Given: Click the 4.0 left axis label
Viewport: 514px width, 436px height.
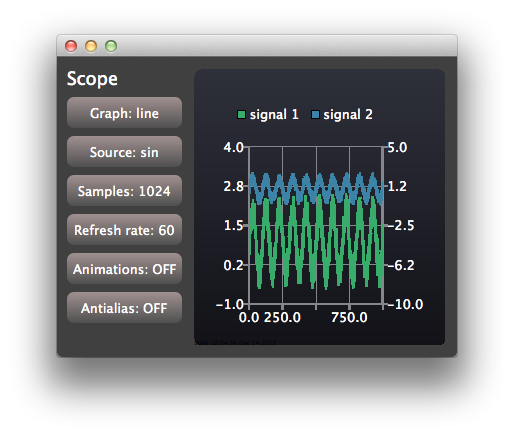Looking at the screenshot, I should tap(233, 147).
